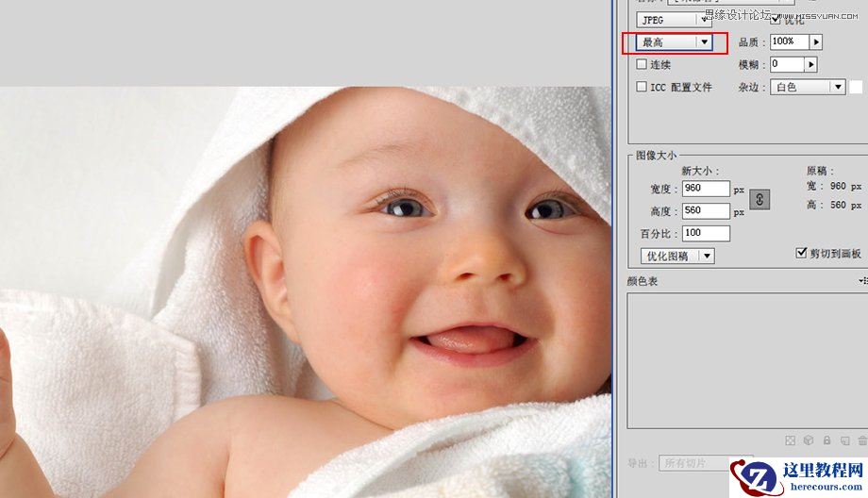Viewport: 868px width, 498px height.
Task: Click the map transparent colors icon
Action: (791, 440)
